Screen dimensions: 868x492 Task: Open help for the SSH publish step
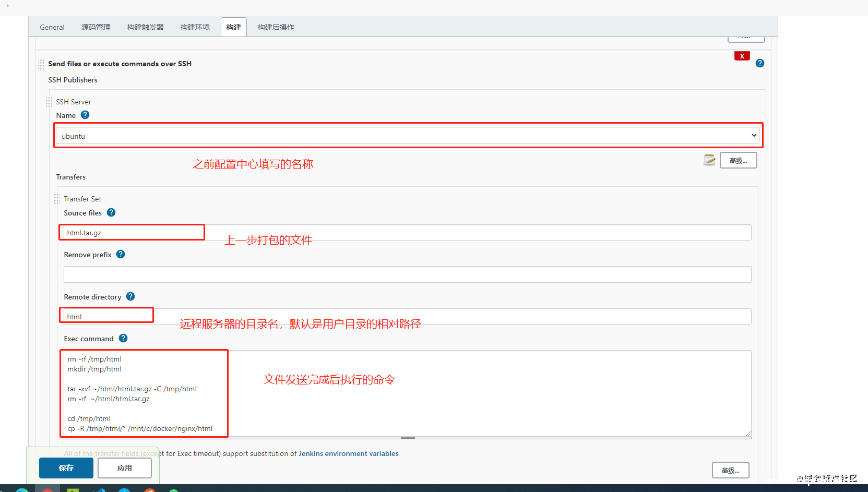pos(759,63)
